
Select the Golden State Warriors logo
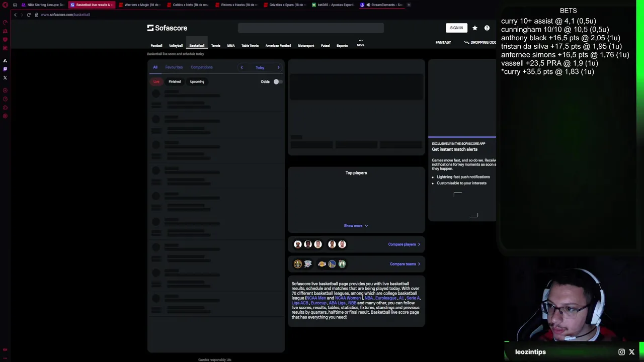point(332,264)
